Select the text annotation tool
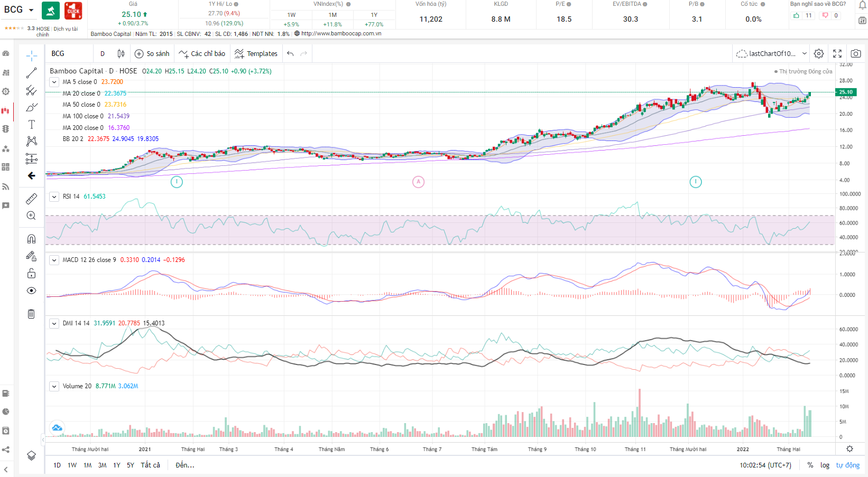868x477 pixels. 32,124
